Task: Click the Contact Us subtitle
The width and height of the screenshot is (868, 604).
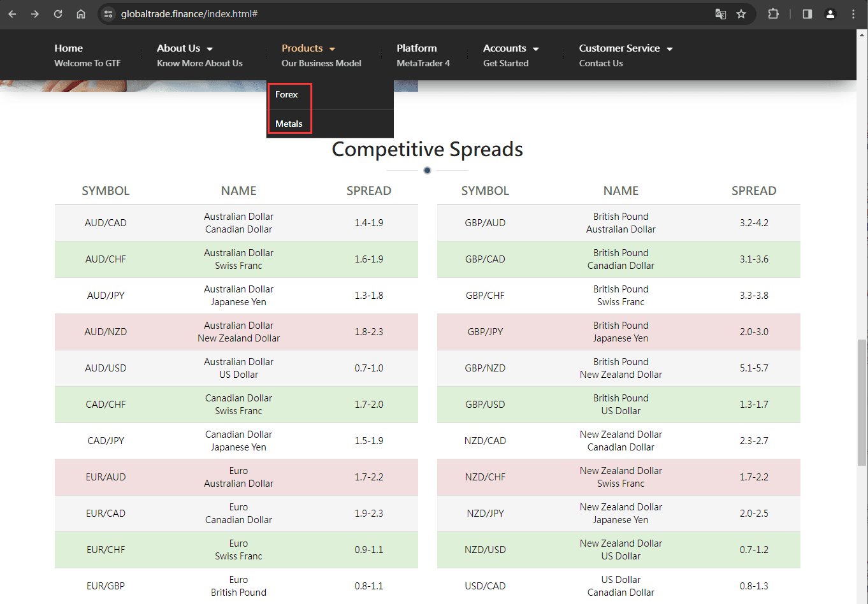Action: [601, 63]
